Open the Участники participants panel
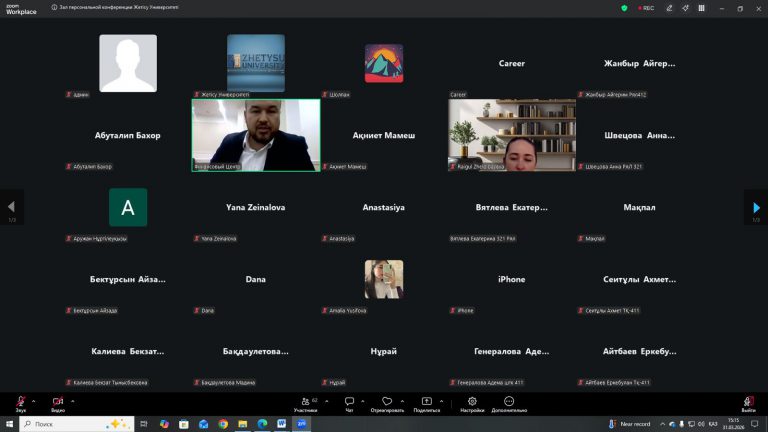The height and width of the screenshot is (432, 768). coord(305,402)
